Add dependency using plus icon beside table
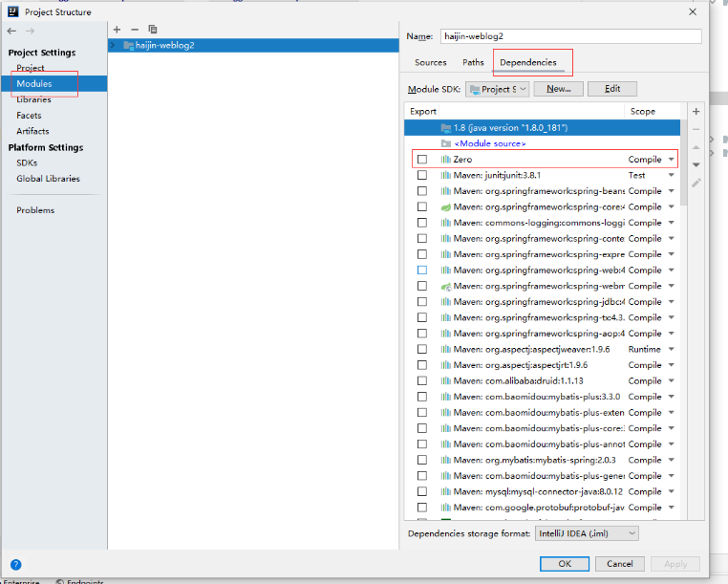The width and height of the screenshot is (728, 584). coord(696,112)
